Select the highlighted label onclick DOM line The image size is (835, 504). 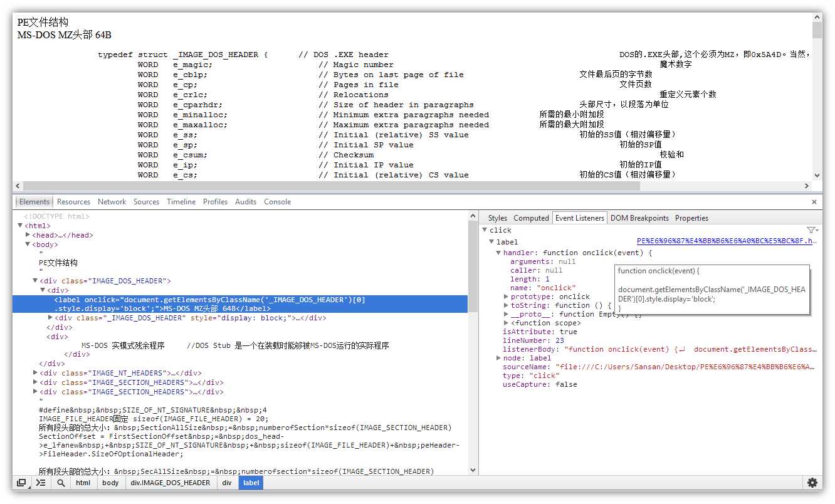240,304
